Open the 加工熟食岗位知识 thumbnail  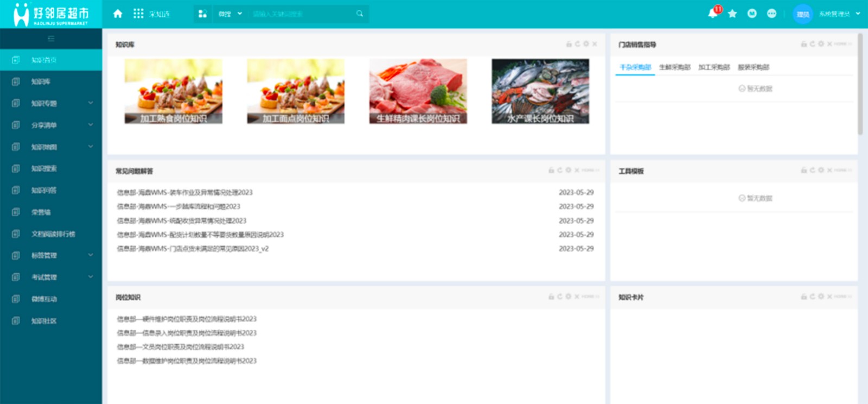[x=173, y=91]
